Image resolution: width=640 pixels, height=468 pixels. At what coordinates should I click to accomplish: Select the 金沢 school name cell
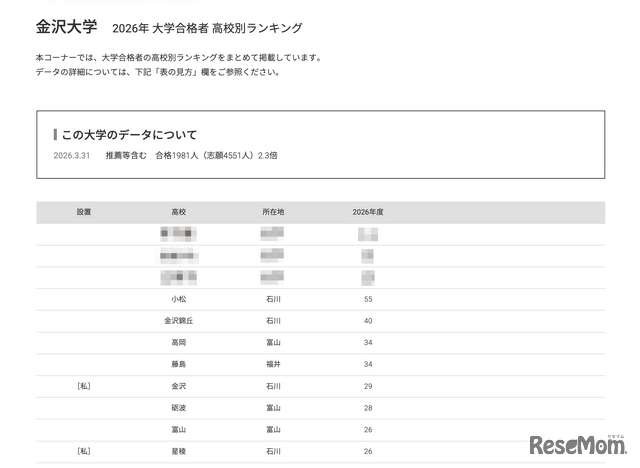pyautogui.click(x=179, y=386)
